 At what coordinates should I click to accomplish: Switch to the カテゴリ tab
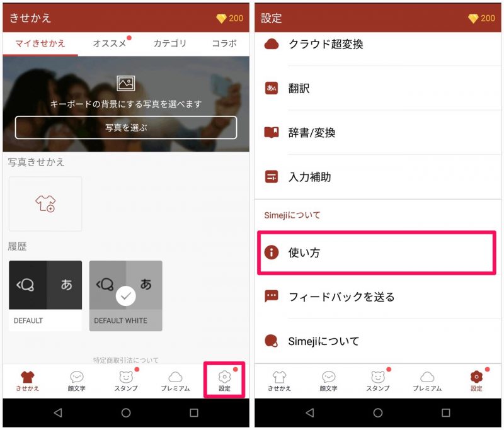tap(169, 43)
